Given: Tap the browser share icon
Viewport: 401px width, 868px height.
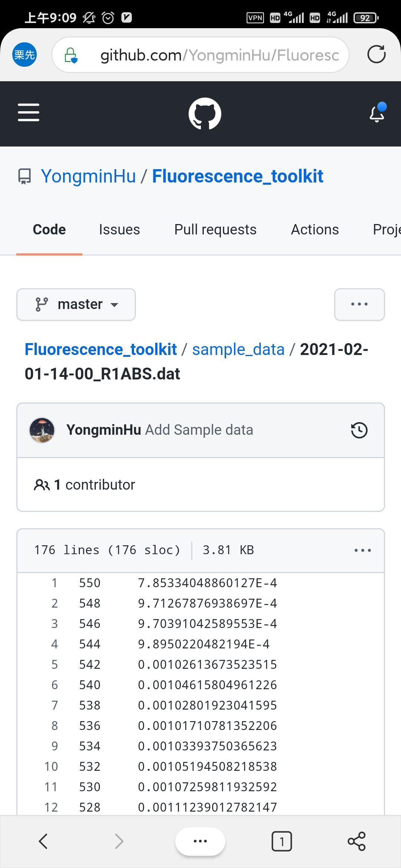Looking at the screenshot, I should [356, 841].
